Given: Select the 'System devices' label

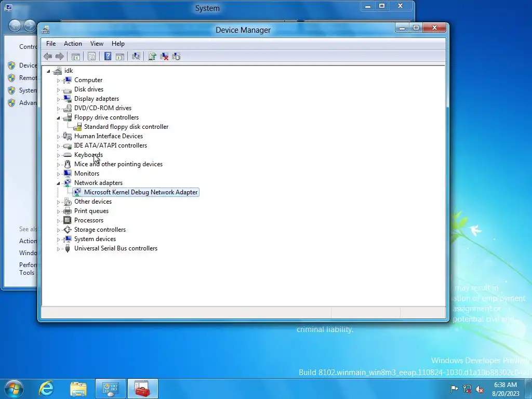Looking at the screenshot, I should [x=95, y=239].
